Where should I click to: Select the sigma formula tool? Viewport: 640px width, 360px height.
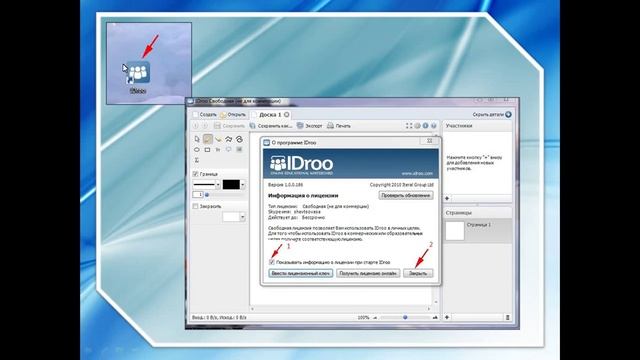197,160
